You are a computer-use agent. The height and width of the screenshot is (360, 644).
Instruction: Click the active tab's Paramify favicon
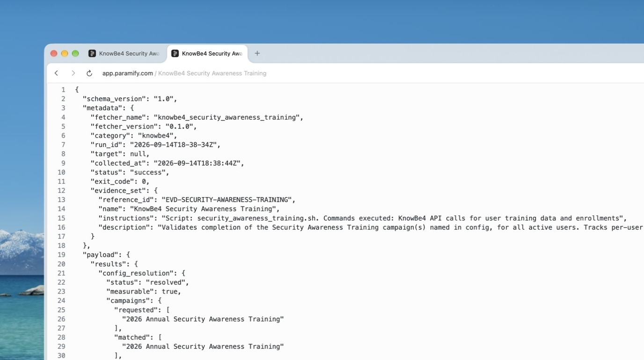[x=175, y=53]
